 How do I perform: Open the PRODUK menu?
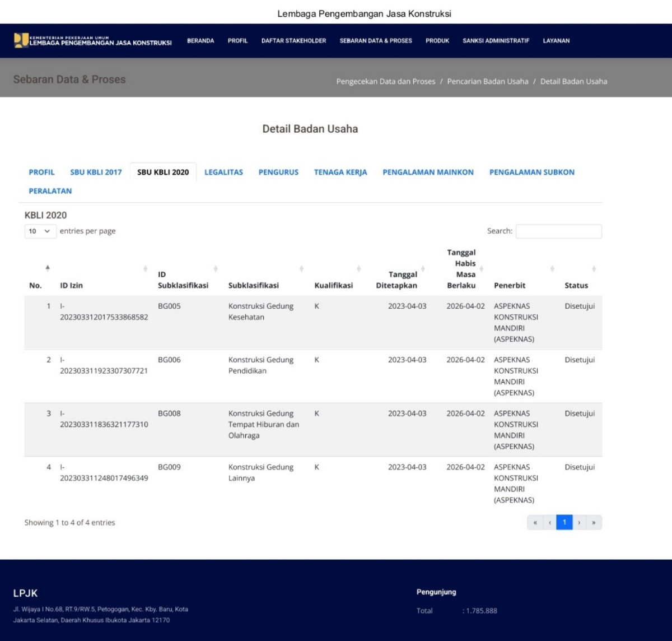(437, 41)
